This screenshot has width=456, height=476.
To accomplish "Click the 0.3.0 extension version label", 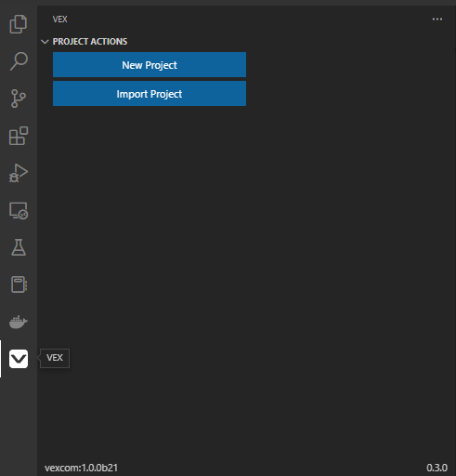I will pyautogui.click(x=436, y=468).
